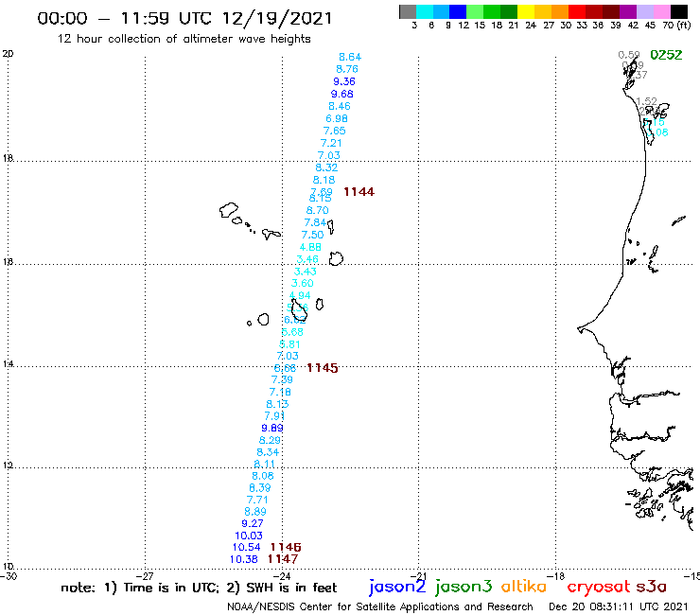
Task: Select the altika legend label
Action: click(x=524, y=587)
